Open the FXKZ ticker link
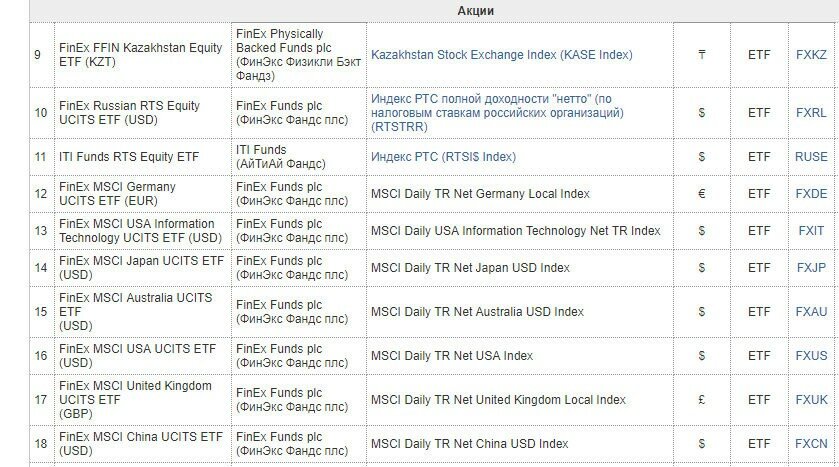Screen dimensions: 839x467 [x=811, y=55]
